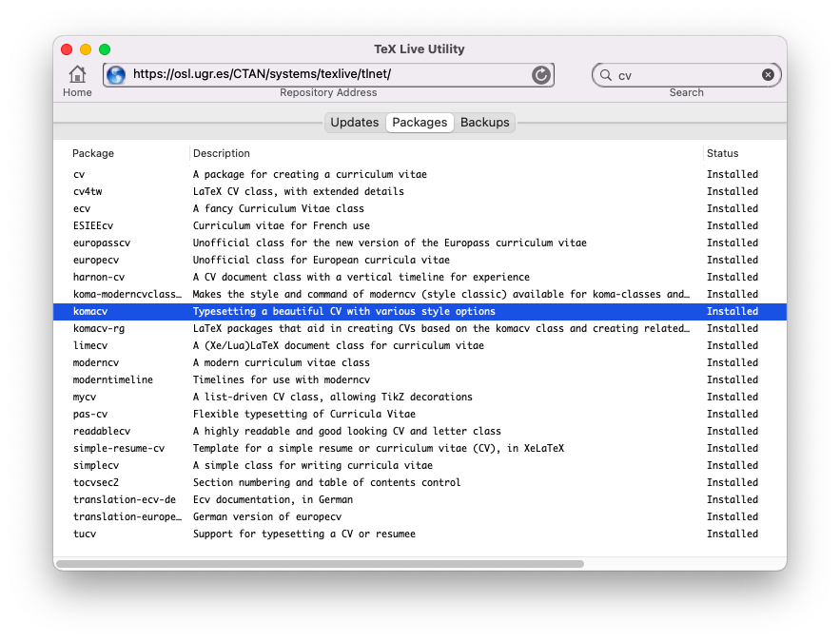Select the mycv package row
The width and height of the screenshot is (840, 641).
click(x=420, y=398)
